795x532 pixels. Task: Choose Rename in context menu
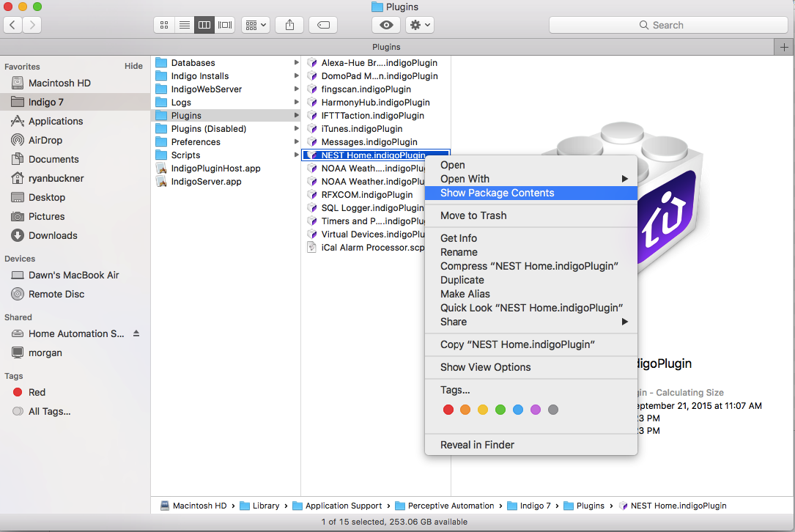530,252
